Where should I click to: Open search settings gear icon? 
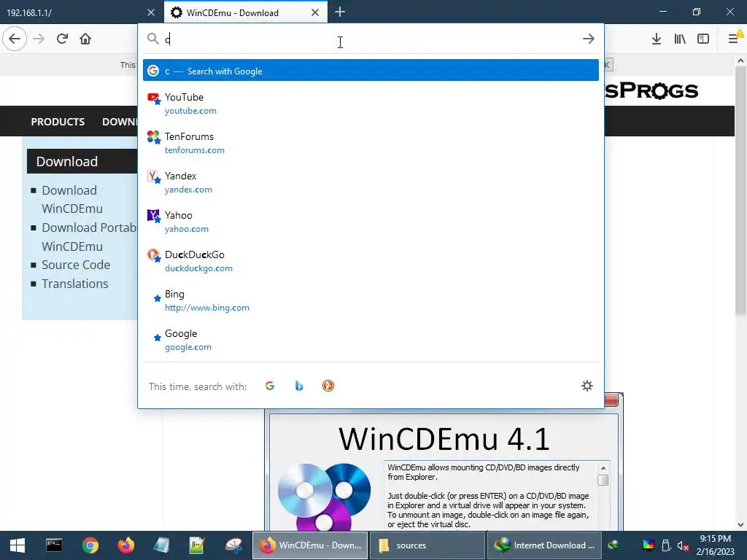pos(587,386)
